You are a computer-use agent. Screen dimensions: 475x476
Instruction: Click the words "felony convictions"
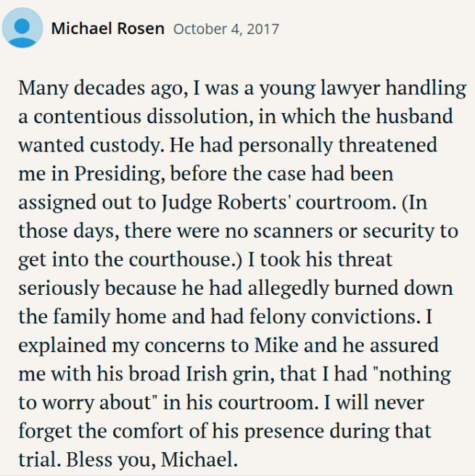click(x=334, y=317)
